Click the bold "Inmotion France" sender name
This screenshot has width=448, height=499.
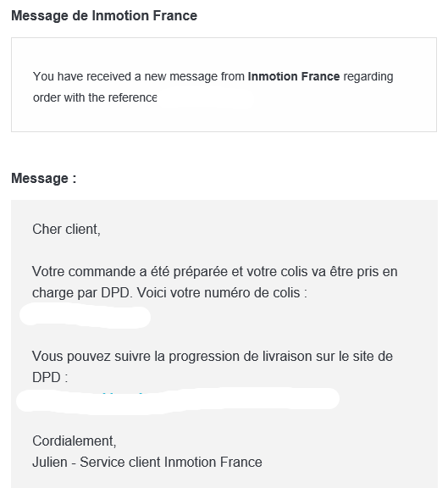coord(294,77)
